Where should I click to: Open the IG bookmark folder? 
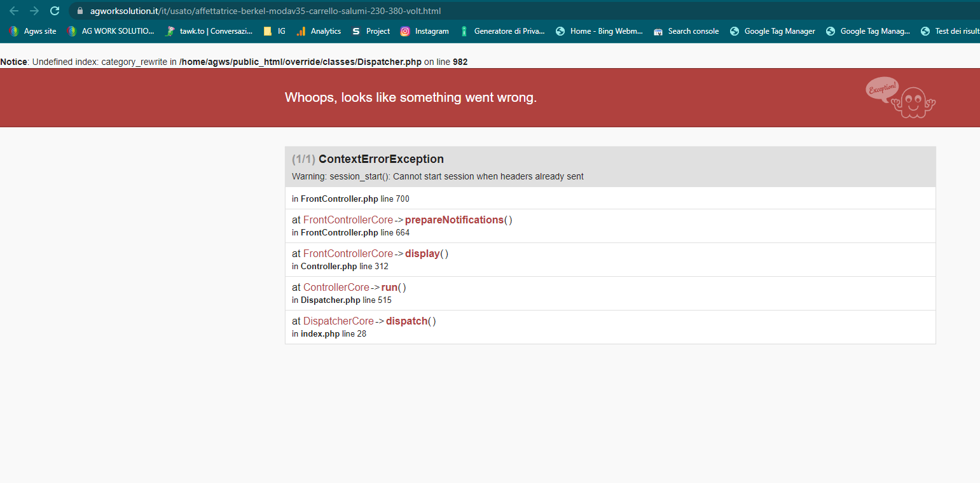pos(274,31)
